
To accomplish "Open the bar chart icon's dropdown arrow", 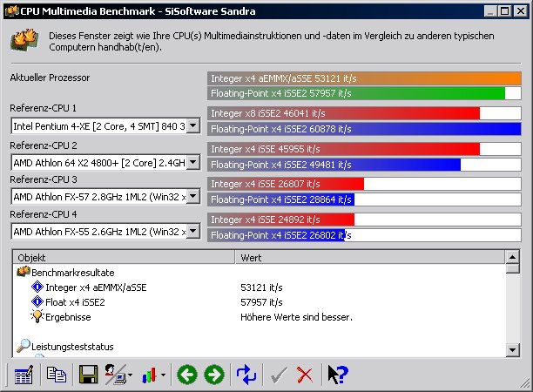I will (163, 375).
